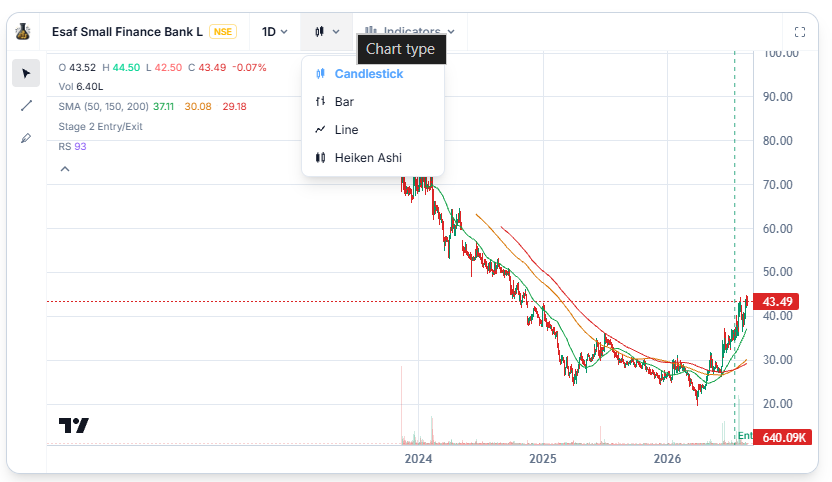This screenshot has width=832, height=482.
Task: Choose Candlestick chart type
Action: (372, 74)
